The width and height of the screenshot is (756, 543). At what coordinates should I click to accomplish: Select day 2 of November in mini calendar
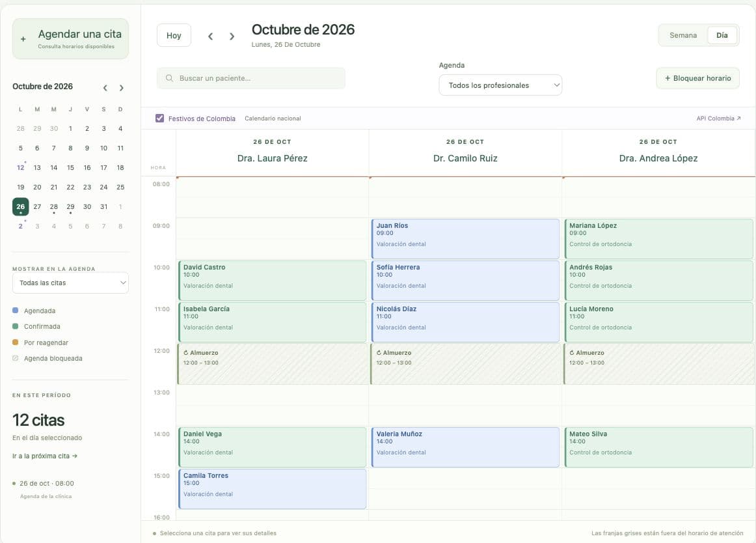click(x=20, y=226)
